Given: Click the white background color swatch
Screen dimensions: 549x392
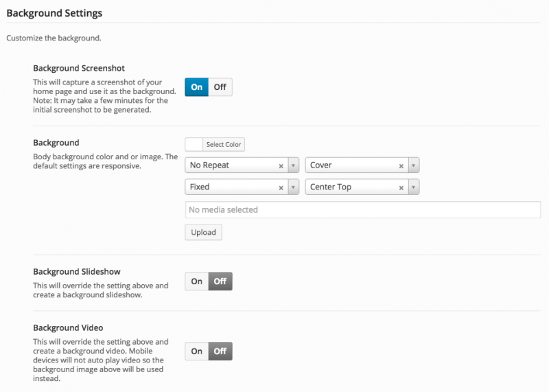Looking at the screenshot, I should 194,144.
